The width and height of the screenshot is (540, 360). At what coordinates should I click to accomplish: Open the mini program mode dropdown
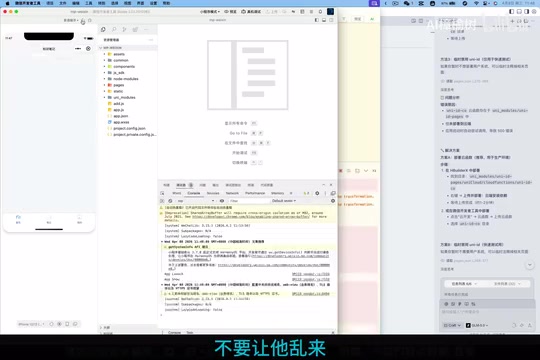click(x=210, y=12)
